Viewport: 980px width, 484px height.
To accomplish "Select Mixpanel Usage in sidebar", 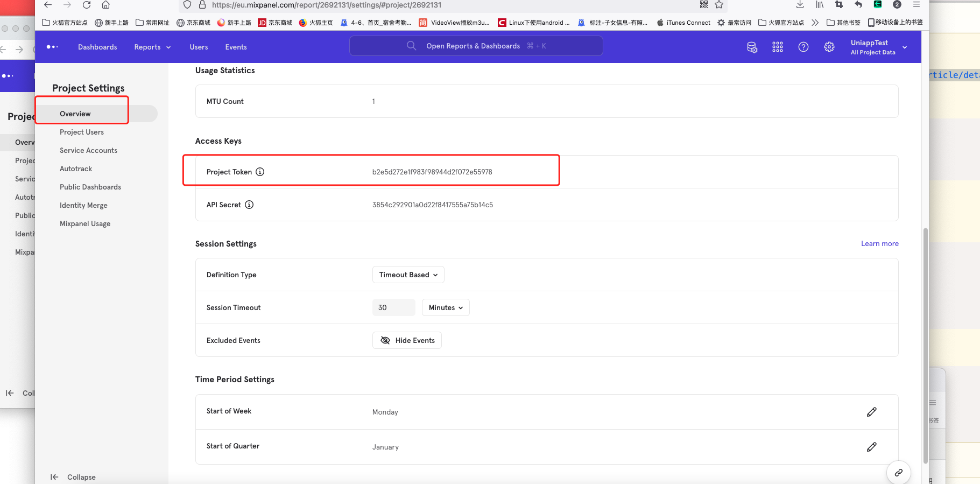I will [x=85, y=223].
